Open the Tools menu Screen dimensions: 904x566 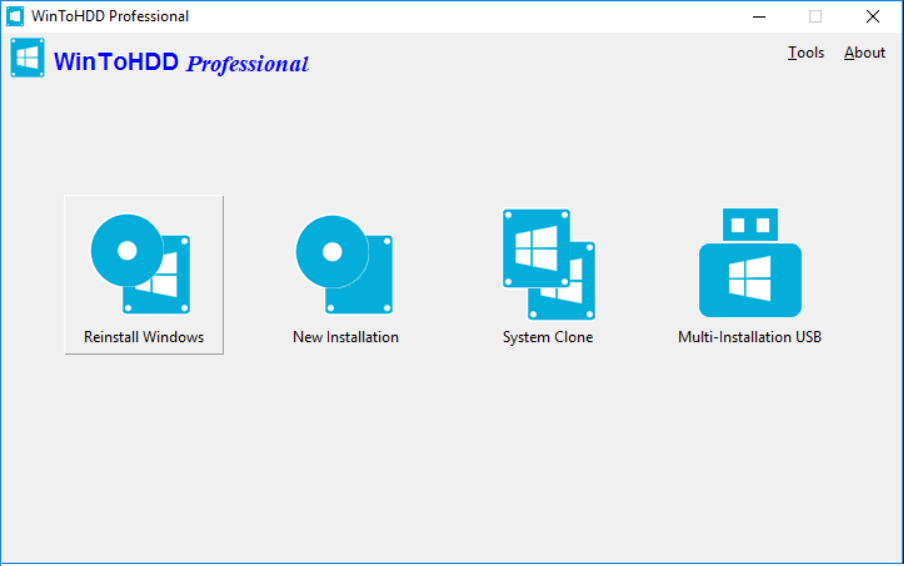806,52
